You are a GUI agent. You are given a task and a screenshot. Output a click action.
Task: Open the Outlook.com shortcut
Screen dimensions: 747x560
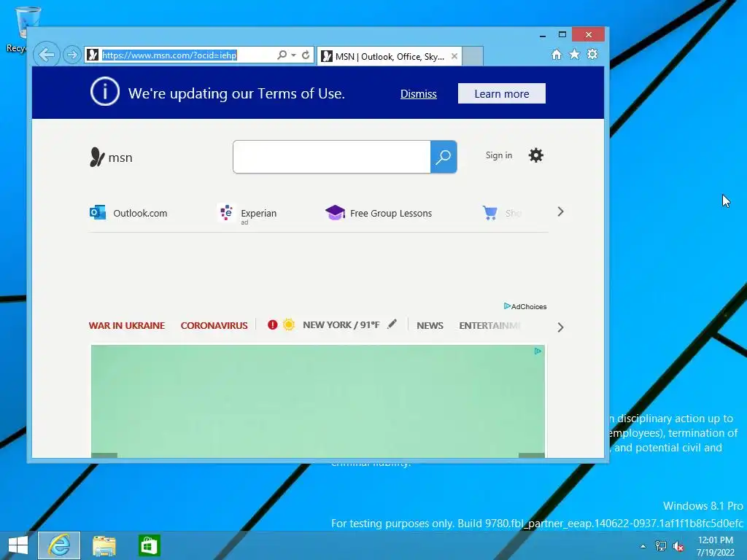click(x=128, y=213)
